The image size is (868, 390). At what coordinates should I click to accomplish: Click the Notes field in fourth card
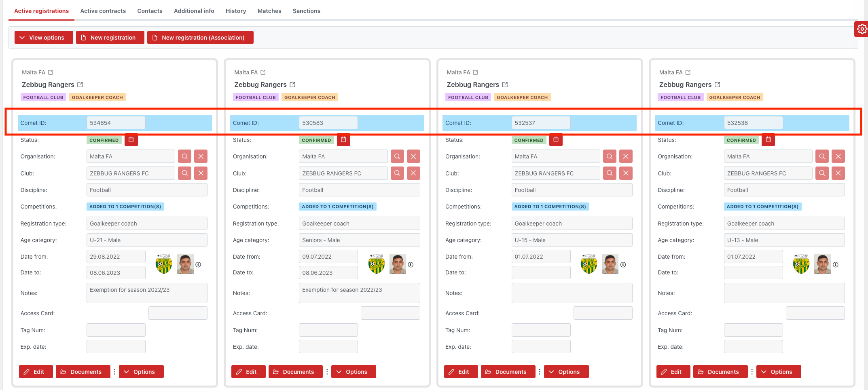784,293
